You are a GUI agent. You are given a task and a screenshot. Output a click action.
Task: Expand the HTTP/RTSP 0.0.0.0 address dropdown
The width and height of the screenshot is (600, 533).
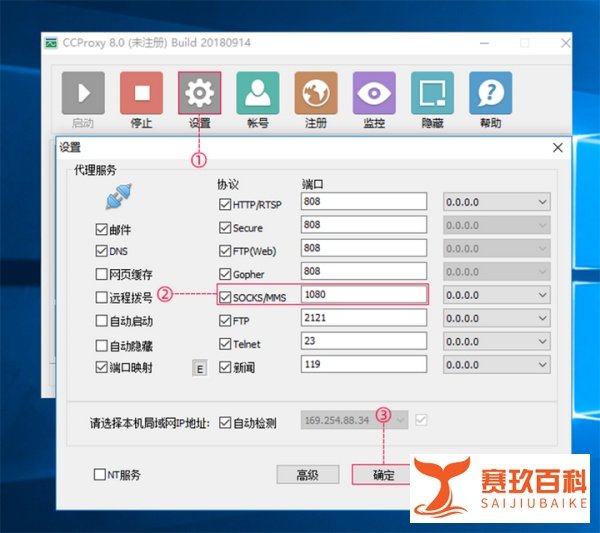click(497, 202)
